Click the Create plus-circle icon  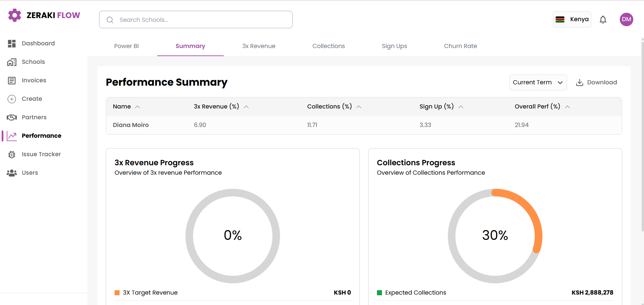coord(12,99)
